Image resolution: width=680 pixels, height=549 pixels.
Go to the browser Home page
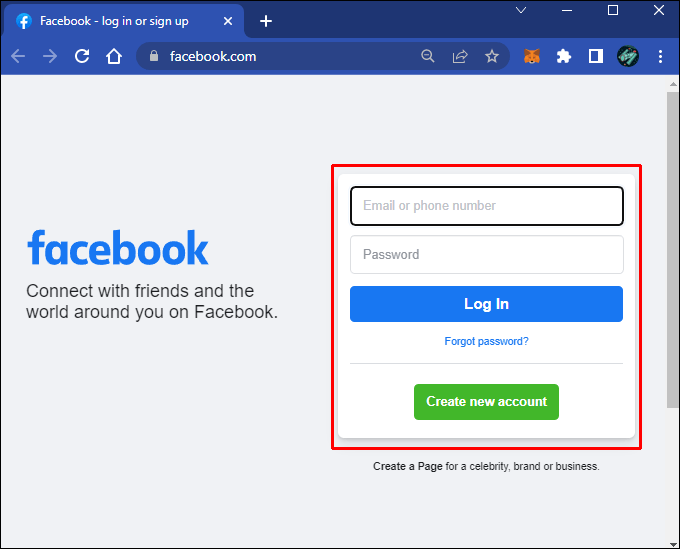(114, 56)
